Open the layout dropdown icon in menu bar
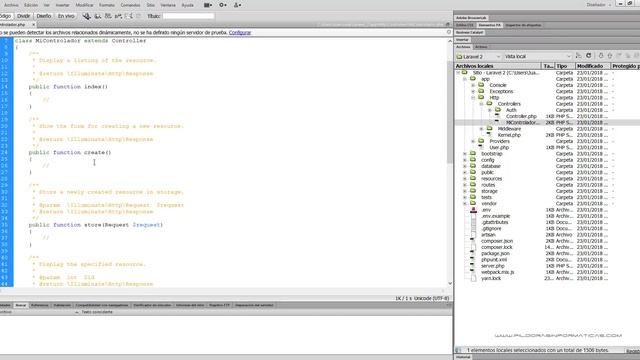This screenshot has width=640, height=360. [x=208, y=5]
